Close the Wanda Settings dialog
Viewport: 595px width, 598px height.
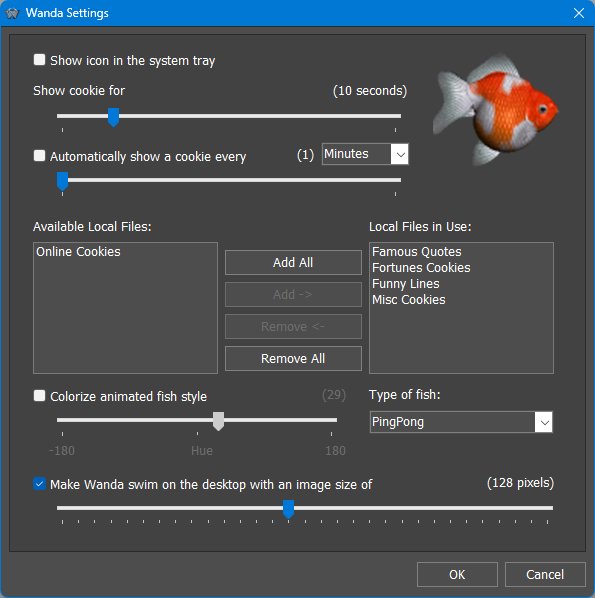point(579,13)
